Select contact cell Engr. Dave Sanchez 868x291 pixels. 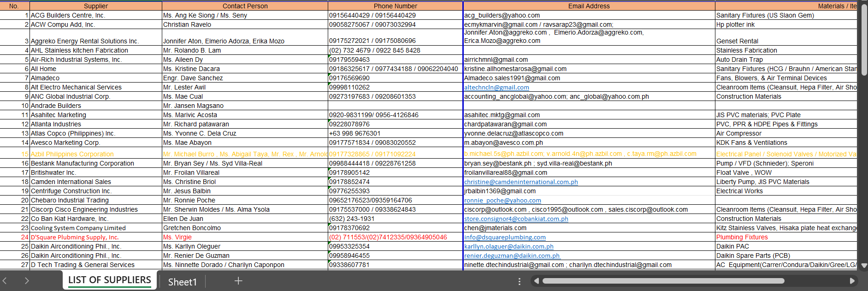point(245,78)
